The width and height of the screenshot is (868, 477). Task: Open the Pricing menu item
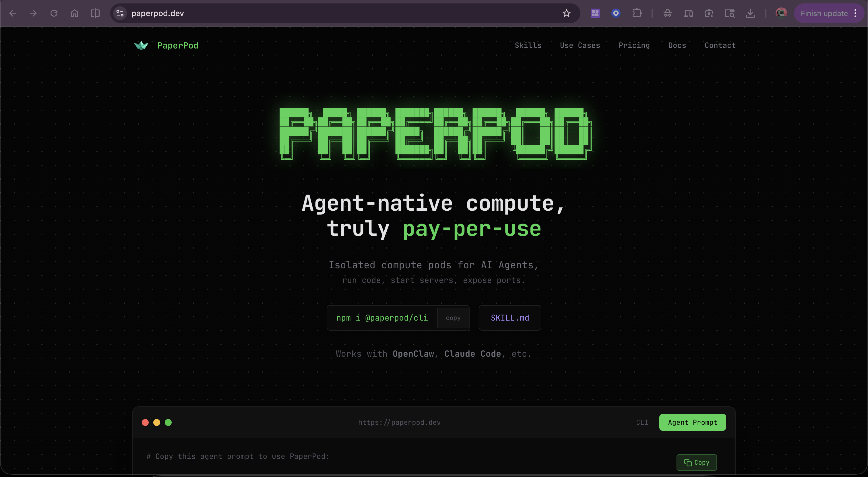(634, 45)
